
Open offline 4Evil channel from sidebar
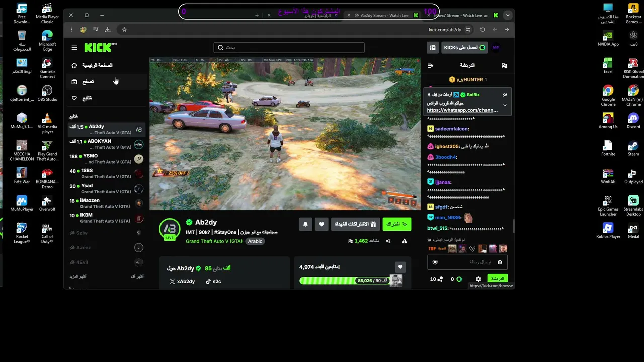coord(106,262)
